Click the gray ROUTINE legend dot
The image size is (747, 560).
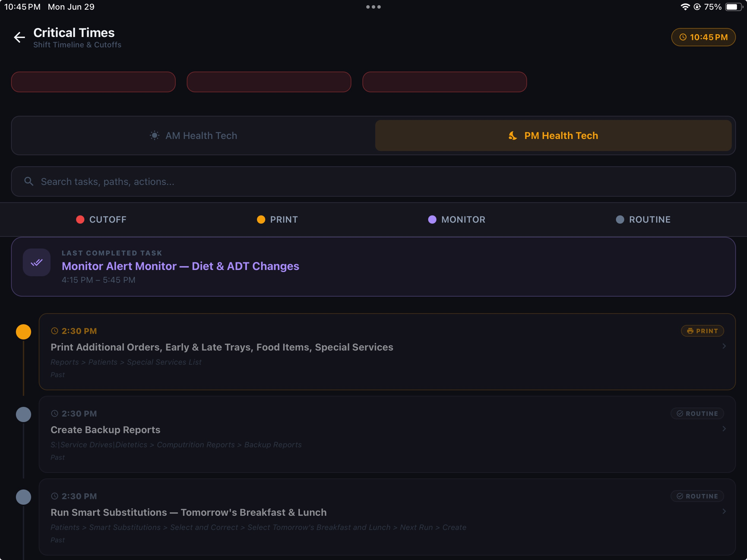pyautogui.click(x=620, y=219)
